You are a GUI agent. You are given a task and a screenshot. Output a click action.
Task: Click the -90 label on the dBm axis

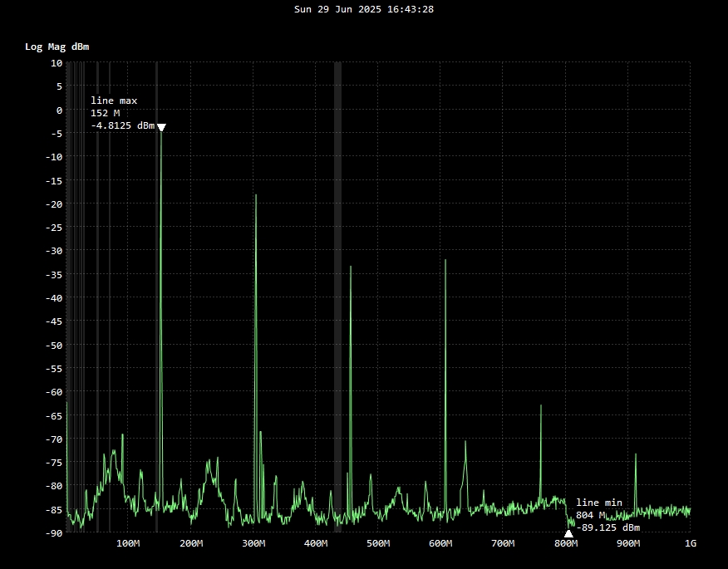(53, 532)
